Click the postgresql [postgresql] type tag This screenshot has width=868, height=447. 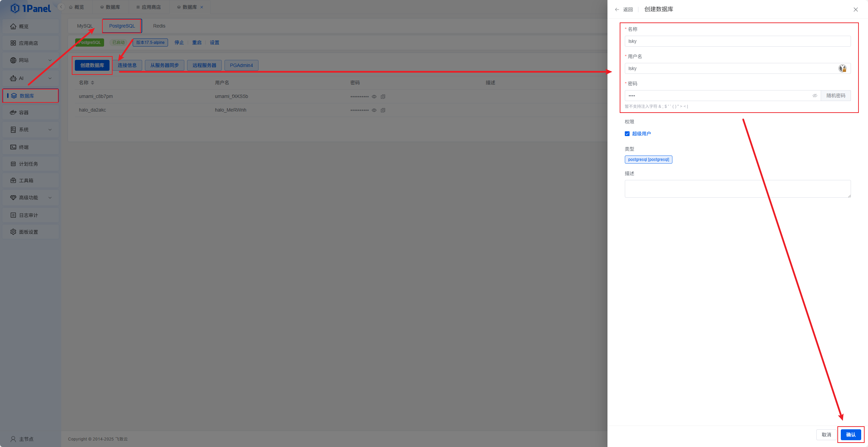coord(649,160)
